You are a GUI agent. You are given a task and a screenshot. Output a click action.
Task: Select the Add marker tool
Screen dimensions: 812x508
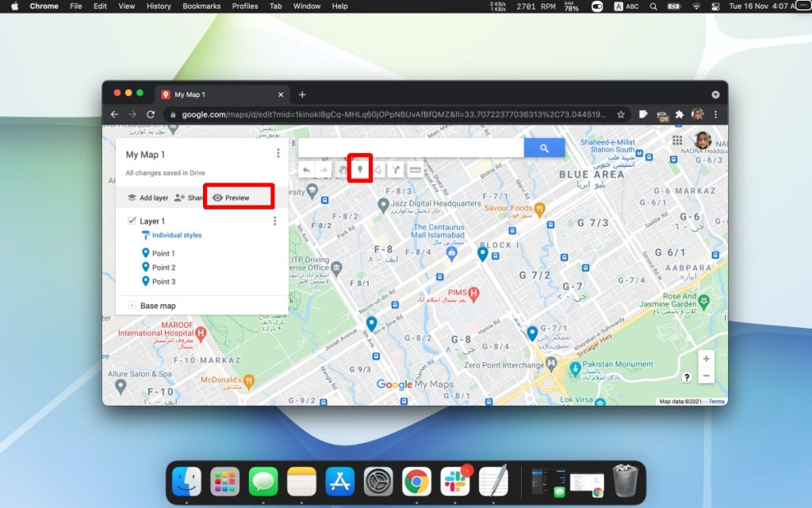point(361,169)
